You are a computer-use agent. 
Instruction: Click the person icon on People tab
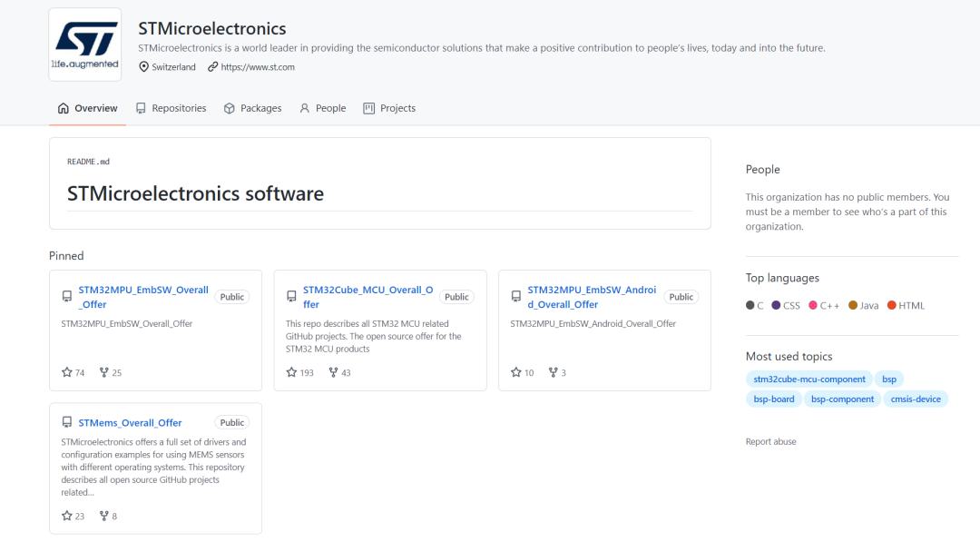click(304, 108)
